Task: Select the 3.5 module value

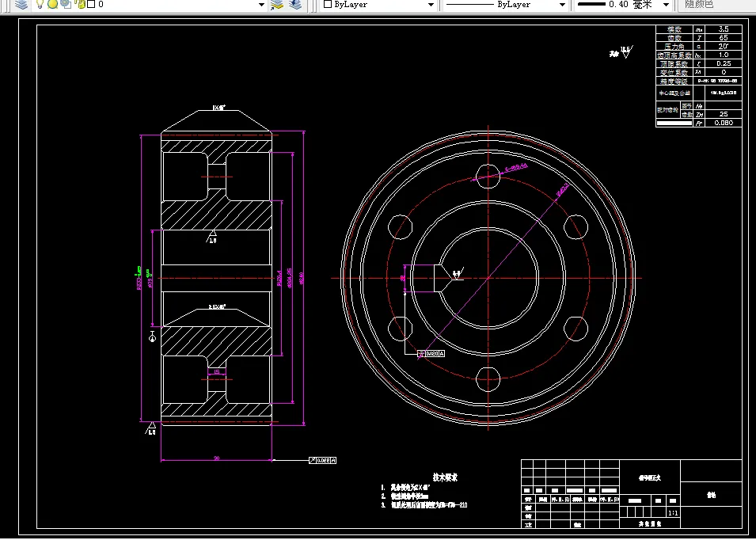Action: (724, 29)
